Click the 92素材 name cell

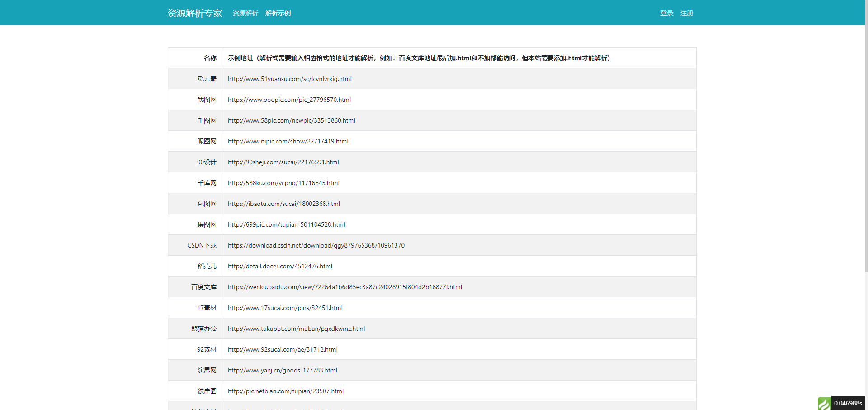tap(195, 349)
